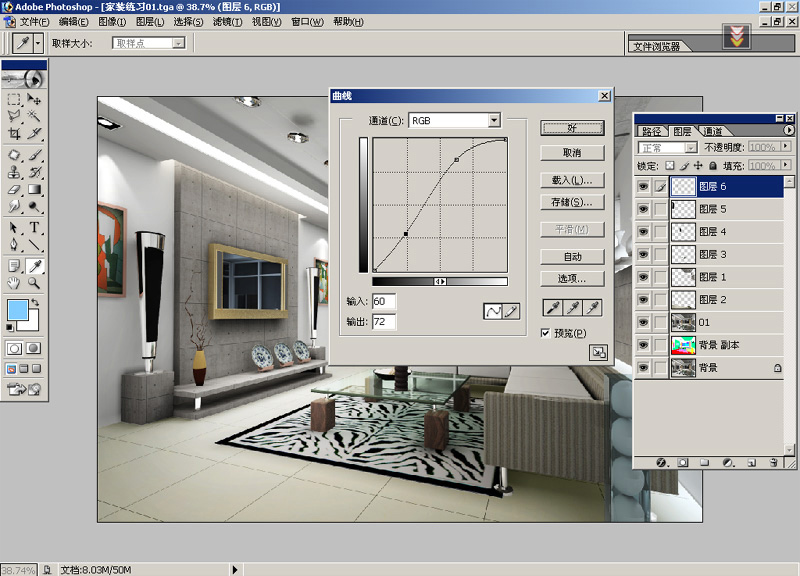This screenshot has height=576, width=800.
Task: Select the Move tool
Action: [x=35, y=100]
